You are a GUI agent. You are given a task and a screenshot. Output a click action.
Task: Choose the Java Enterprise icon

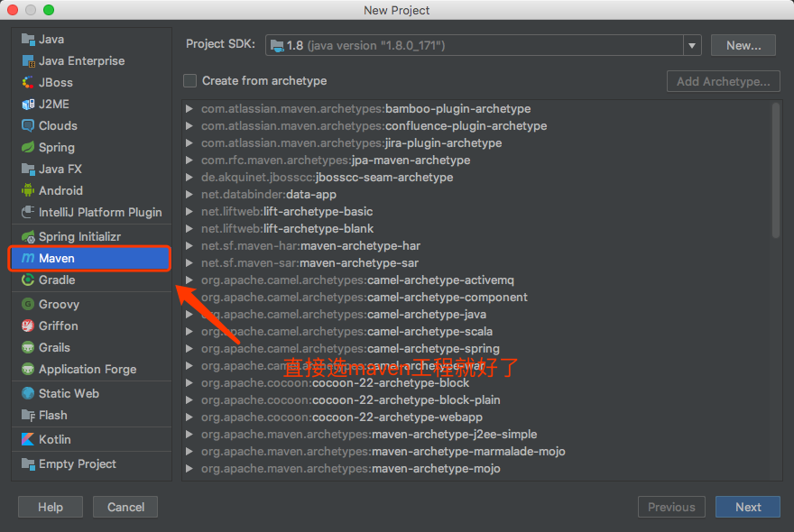[x=28, y=61]
